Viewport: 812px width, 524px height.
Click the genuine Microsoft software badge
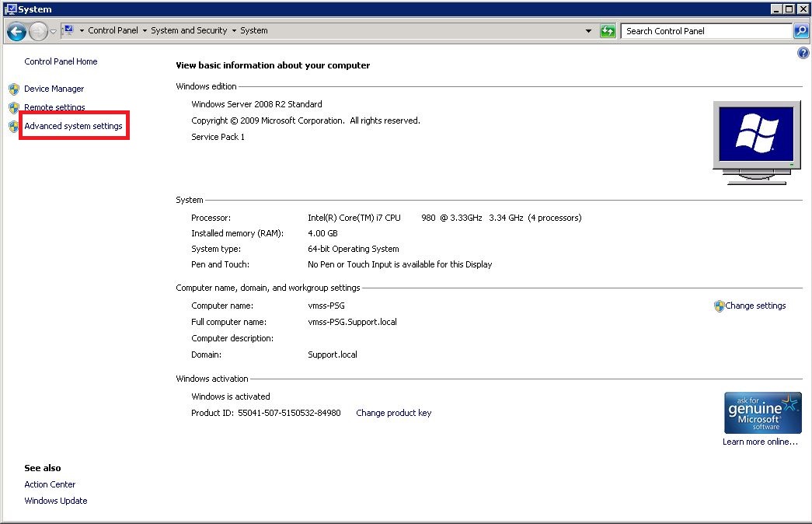pos(763,413)
